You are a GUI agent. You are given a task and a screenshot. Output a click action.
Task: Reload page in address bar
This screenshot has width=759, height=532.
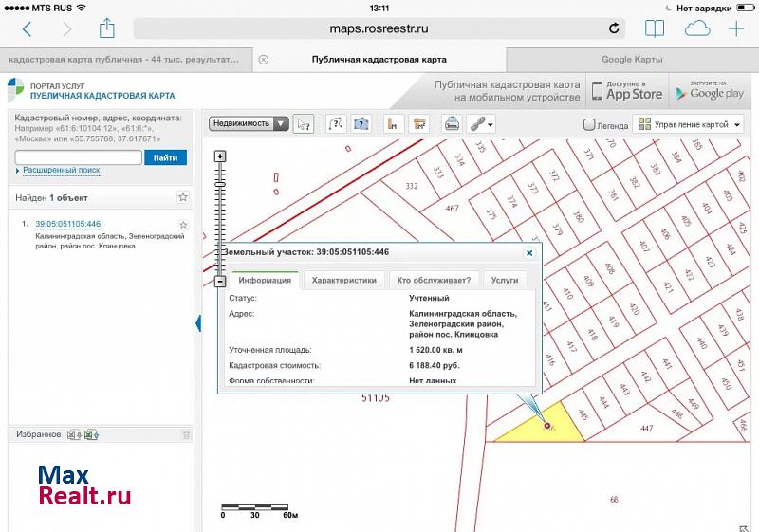(615, 28)
